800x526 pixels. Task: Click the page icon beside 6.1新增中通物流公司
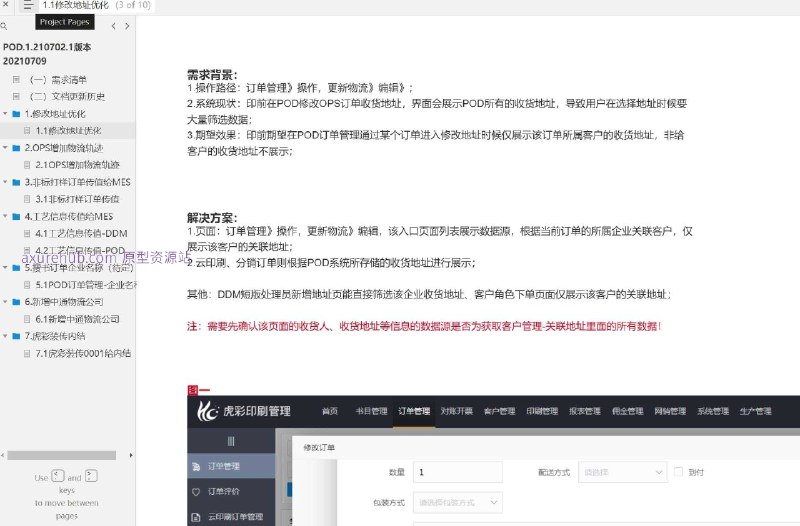27,319
